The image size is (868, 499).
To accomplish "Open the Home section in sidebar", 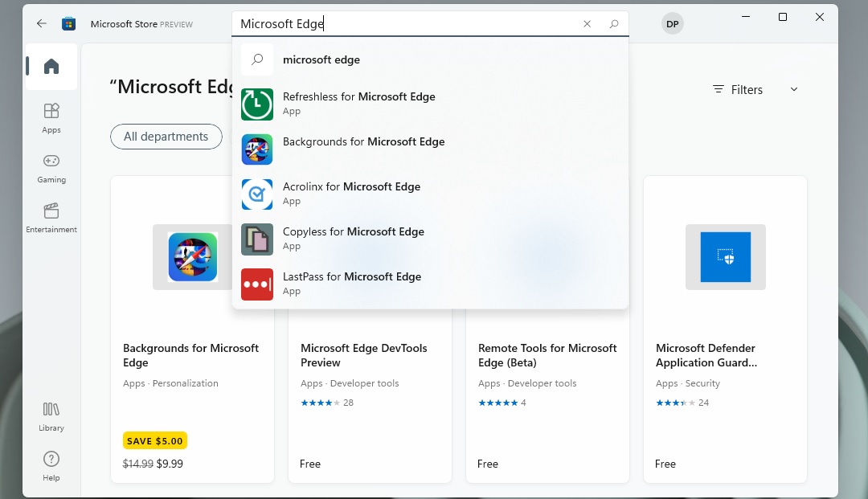I will tap(51, 67).
